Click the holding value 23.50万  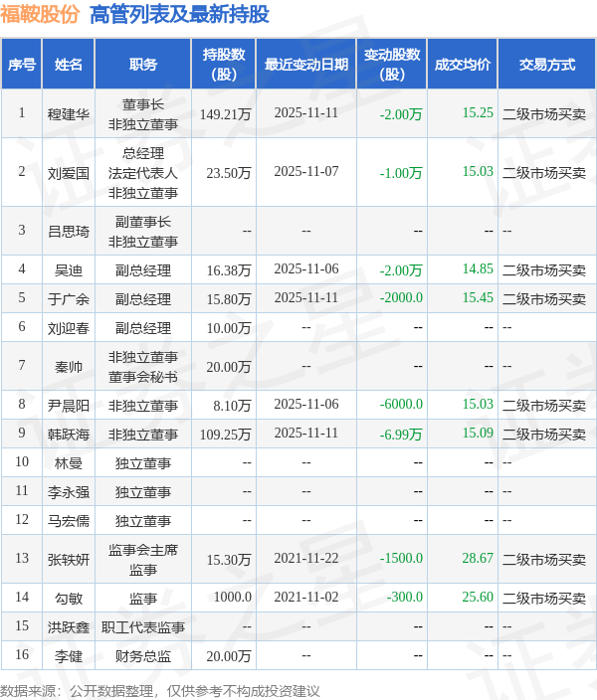click(229, 173)
